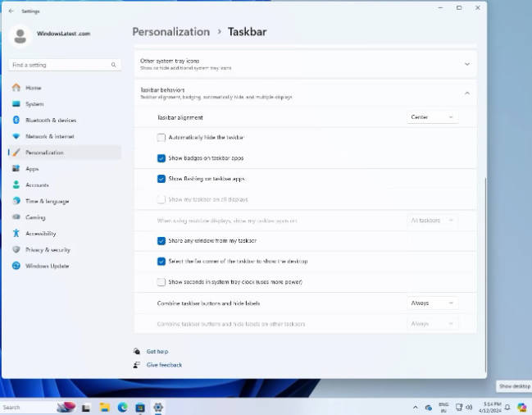Image resolution: width=532 pixels, height=415 pixels.
Task: Expand Other system tray icons section
Action: point(467,64)
